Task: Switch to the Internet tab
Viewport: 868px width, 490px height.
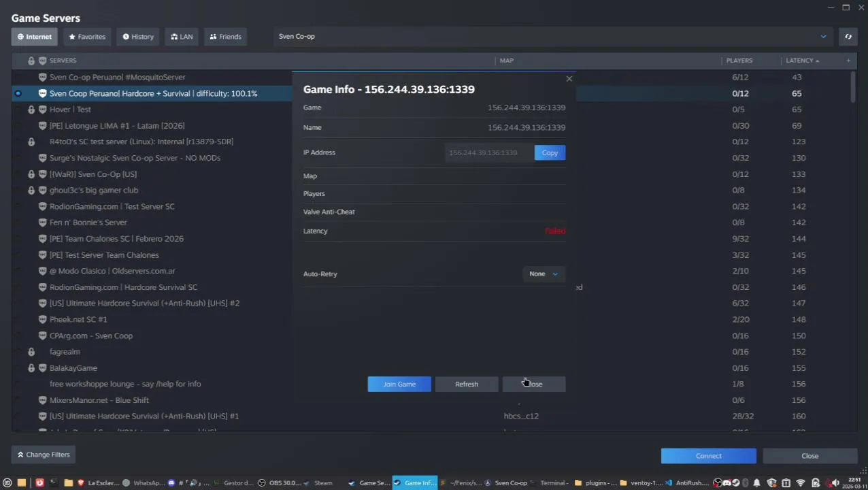Action: [x=34, y=37]
